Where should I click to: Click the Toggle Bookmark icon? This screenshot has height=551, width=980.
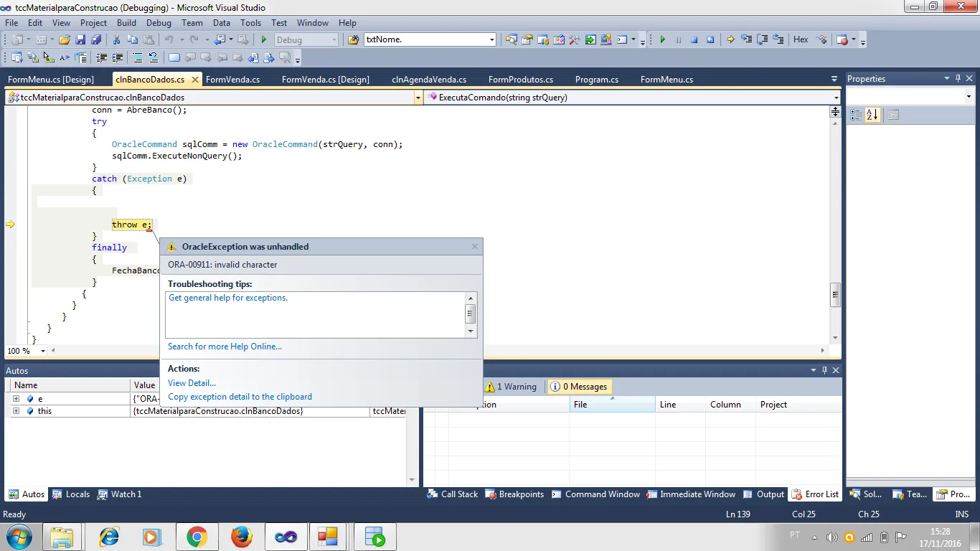pos(174,57)
